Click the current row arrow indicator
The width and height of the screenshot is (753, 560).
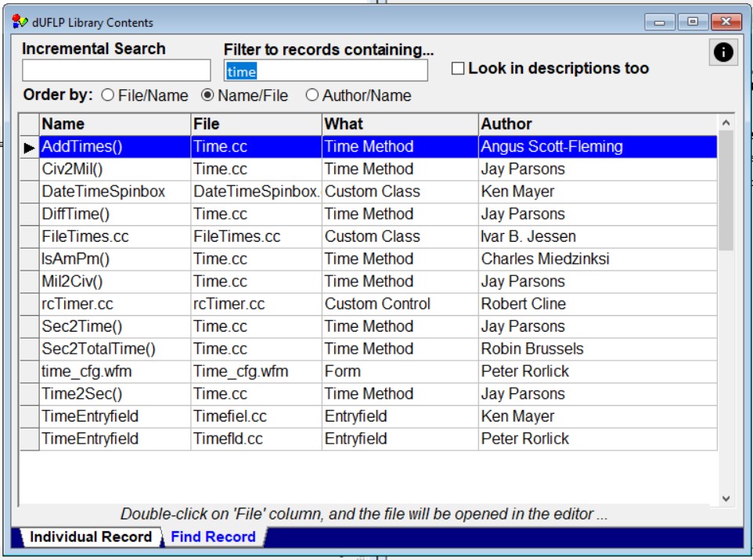coord(30,147)
